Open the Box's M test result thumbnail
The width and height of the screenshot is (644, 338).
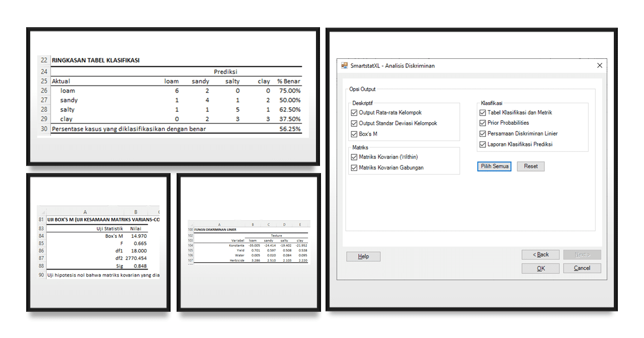tap(98, 242)
